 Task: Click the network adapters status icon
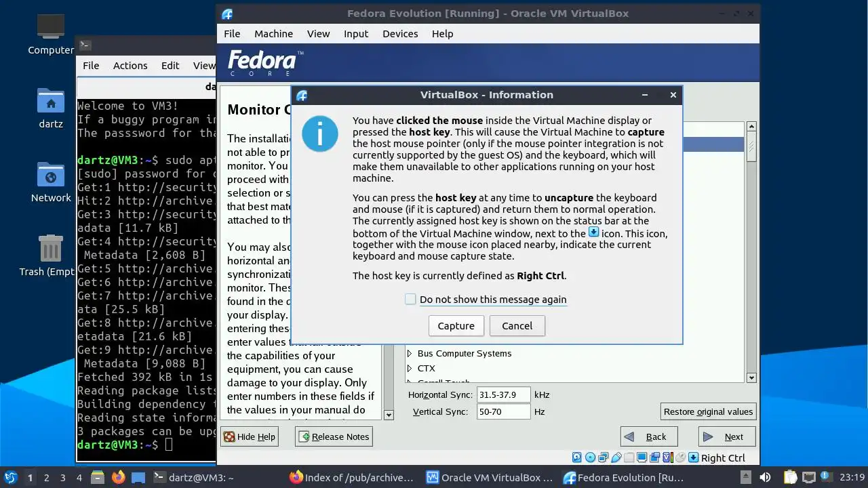(604, 457)
